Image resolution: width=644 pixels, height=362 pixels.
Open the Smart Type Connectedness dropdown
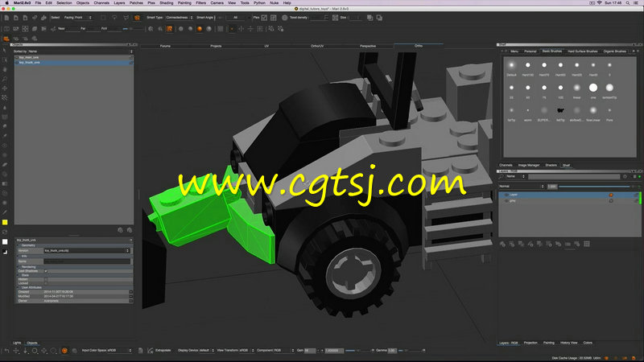point(179,18)
